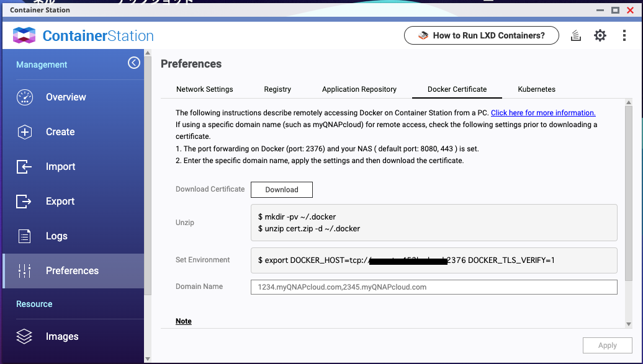Open Click here for more information link

coord(543,113)
